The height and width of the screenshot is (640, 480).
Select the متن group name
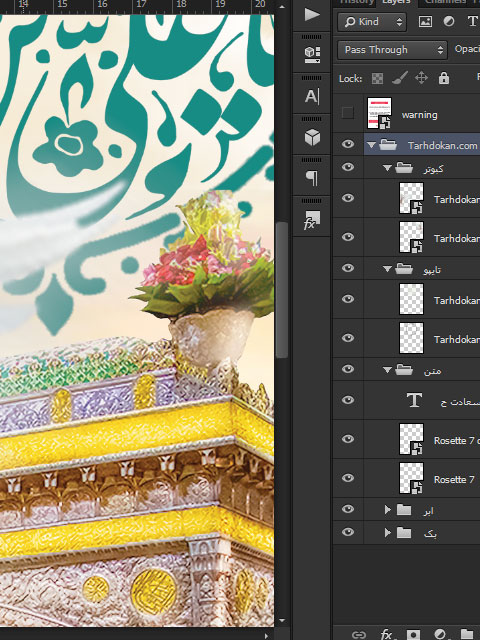click(x=432, y=370)
